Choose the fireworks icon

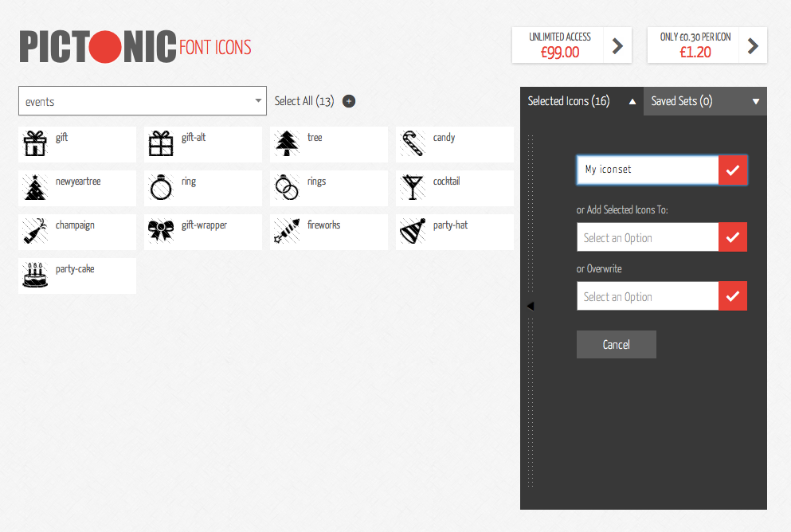point(328,232)
